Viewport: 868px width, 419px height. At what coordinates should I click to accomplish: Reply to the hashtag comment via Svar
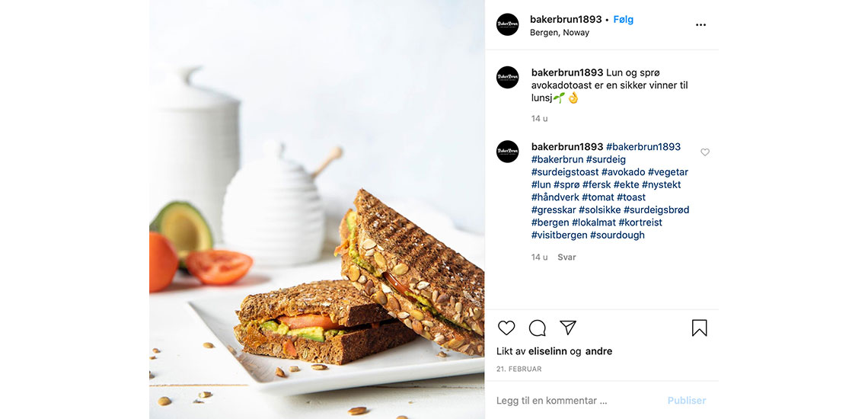(566, 257)
